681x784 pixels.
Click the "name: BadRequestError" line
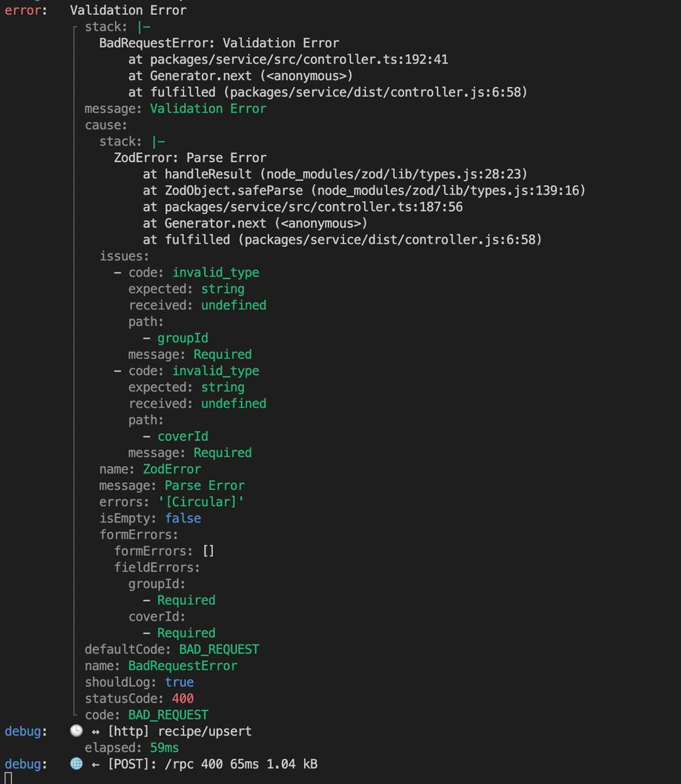(161, 666)
